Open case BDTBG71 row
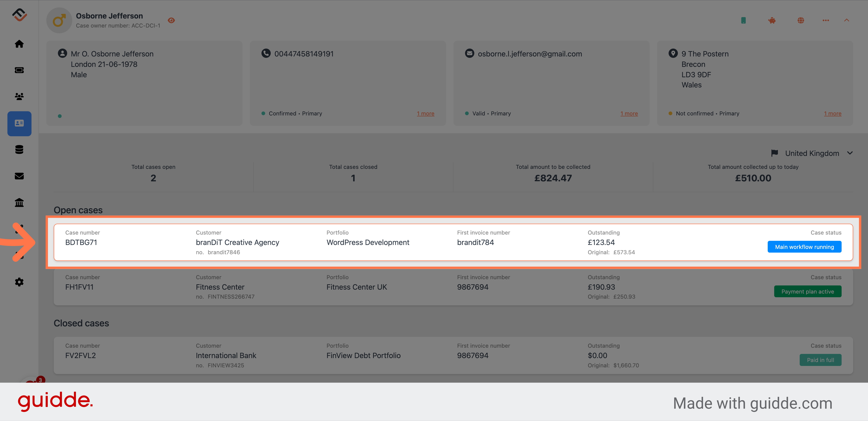This screenshot has height=421, width=868. click(453, 242)
